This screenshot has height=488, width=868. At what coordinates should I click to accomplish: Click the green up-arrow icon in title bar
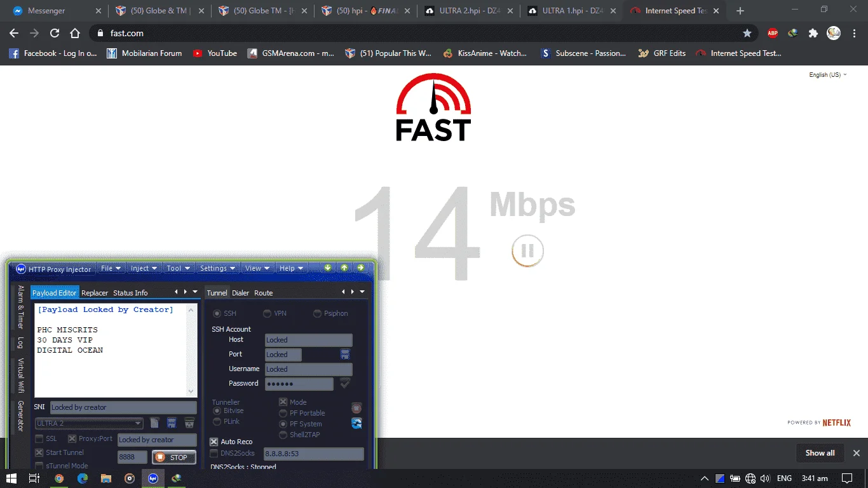[x=344, y=268]
